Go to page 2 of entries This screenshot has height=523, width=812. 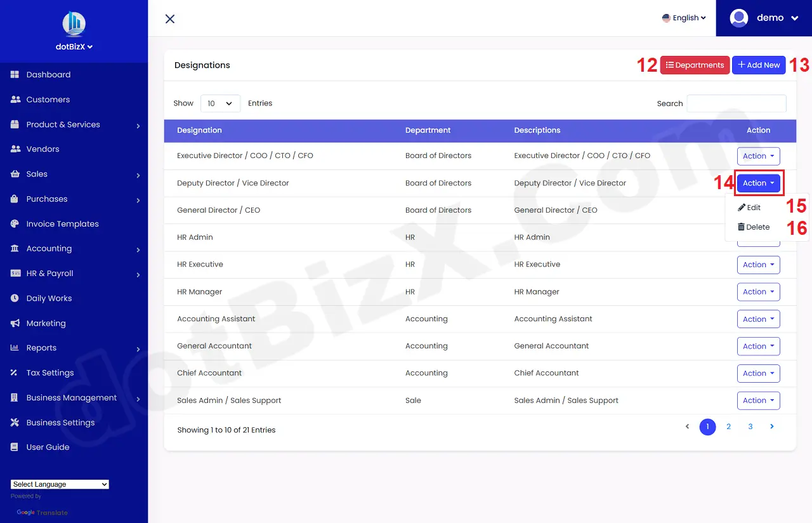tap(728, 427)
